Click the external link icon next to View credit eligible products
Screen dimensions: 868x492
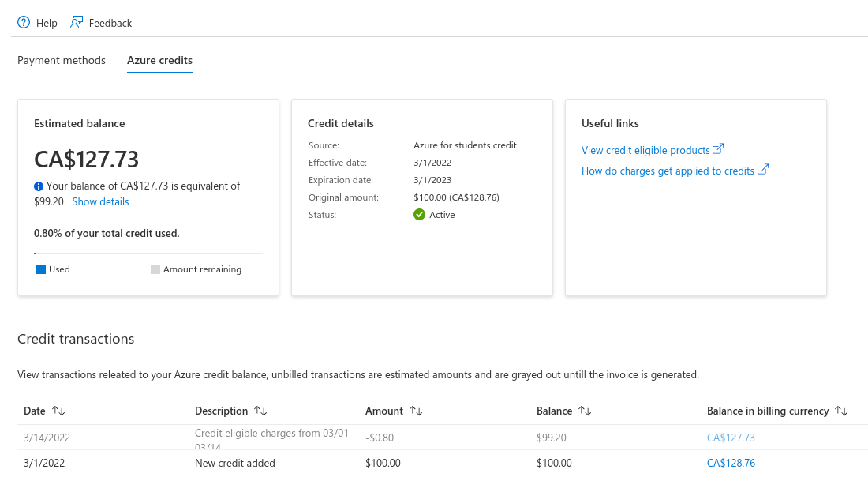pos(718,150)
